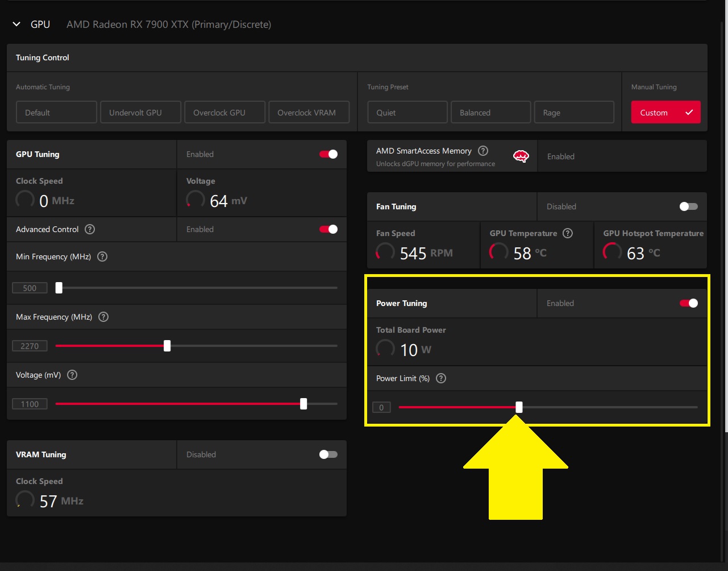This screenshot has width=728, height=571.
Task: Click the Power Limit slider handle
Action: click(519, 407)
